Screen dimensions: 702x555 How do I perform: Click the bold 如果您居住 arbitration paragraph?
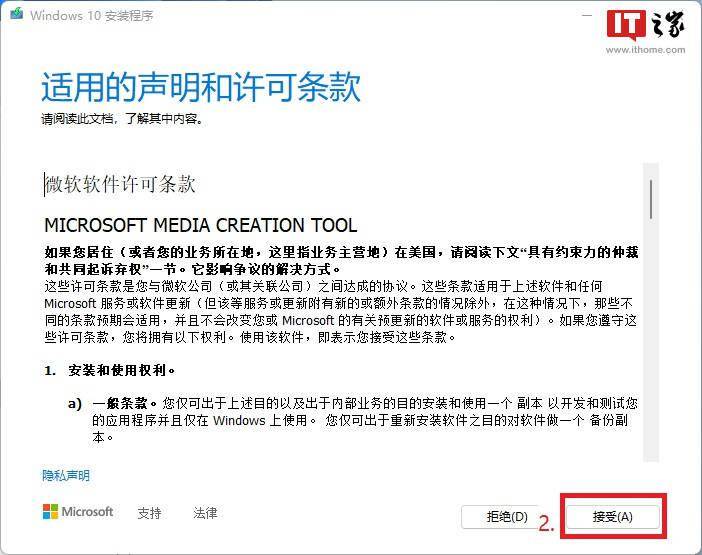pyautogui.click(x=341, y=261)
